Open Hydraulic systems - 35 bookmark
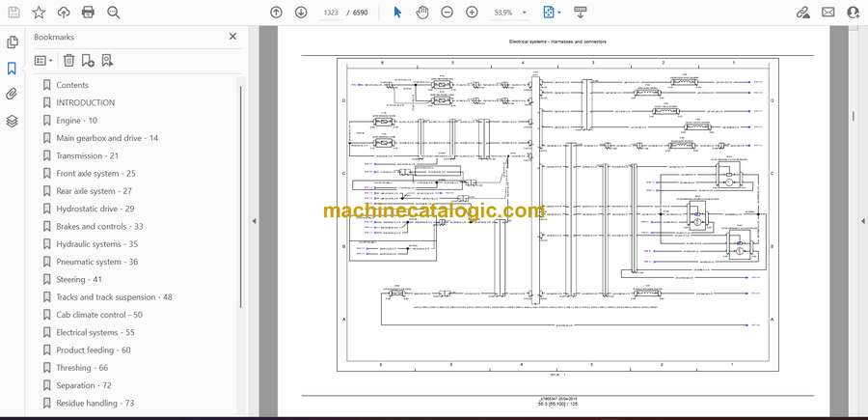 pyautogui.click(x=96, y=244)
